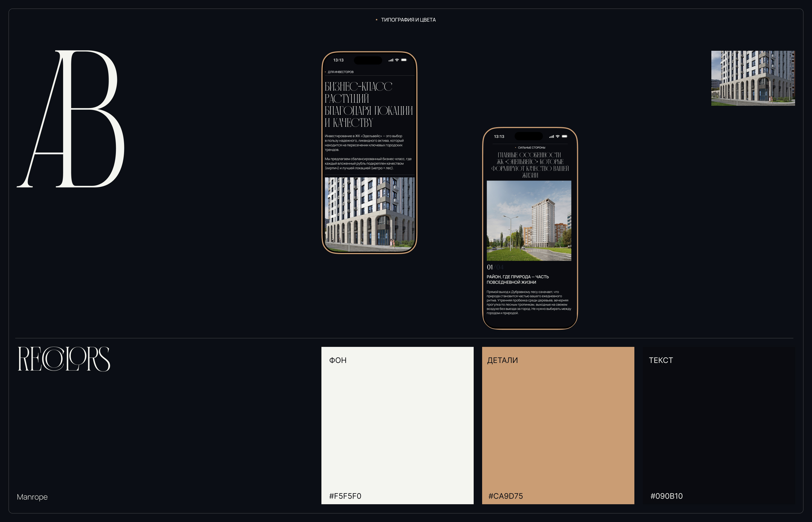This screenshot has width=812, height=522.
Task: Click the building facade photo in left phone
Action: pyautogui.click(x=369, y=214)
